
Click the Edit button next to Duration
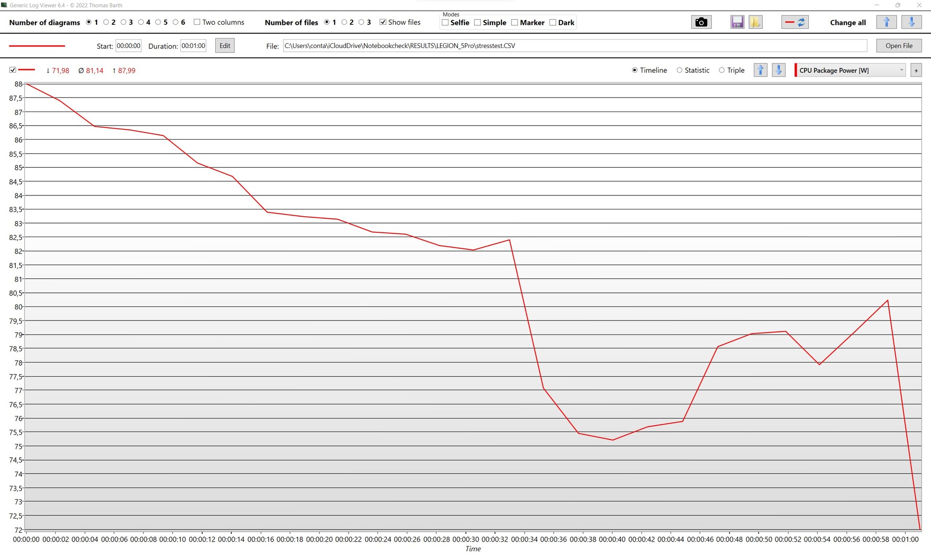[x=225, y=46]
